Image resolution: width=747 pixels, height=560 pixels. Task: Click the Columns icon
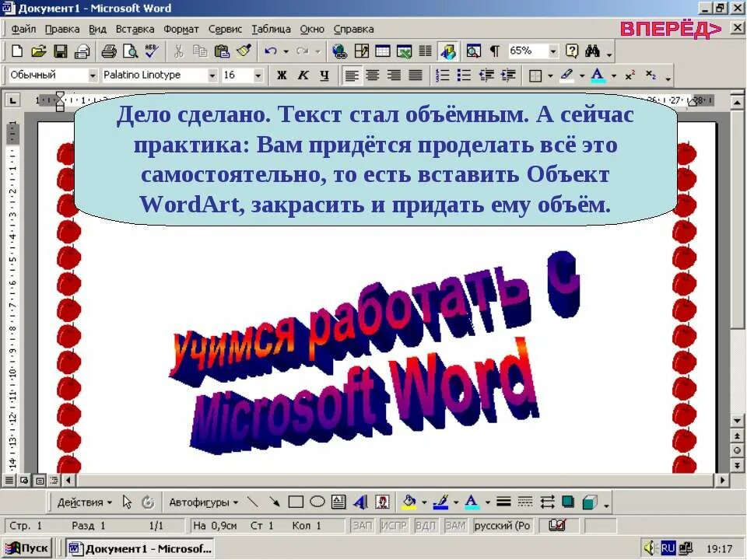(426, 51)
